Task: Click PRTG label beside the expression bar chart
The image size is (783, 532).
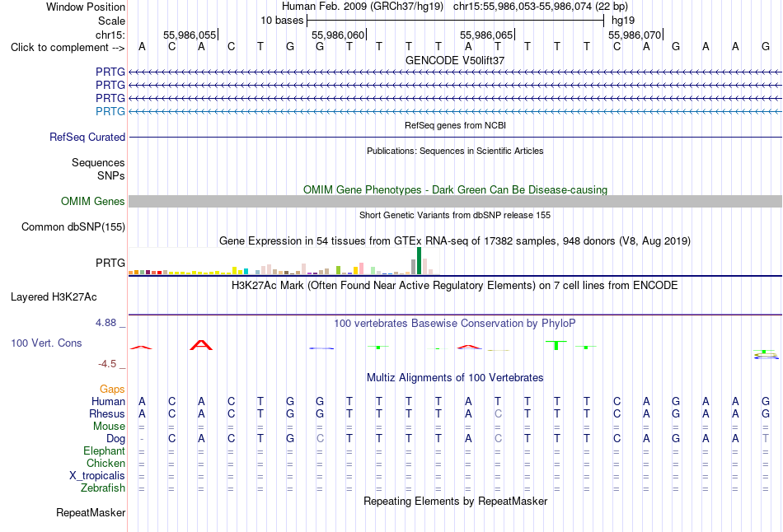Action: 110,263
